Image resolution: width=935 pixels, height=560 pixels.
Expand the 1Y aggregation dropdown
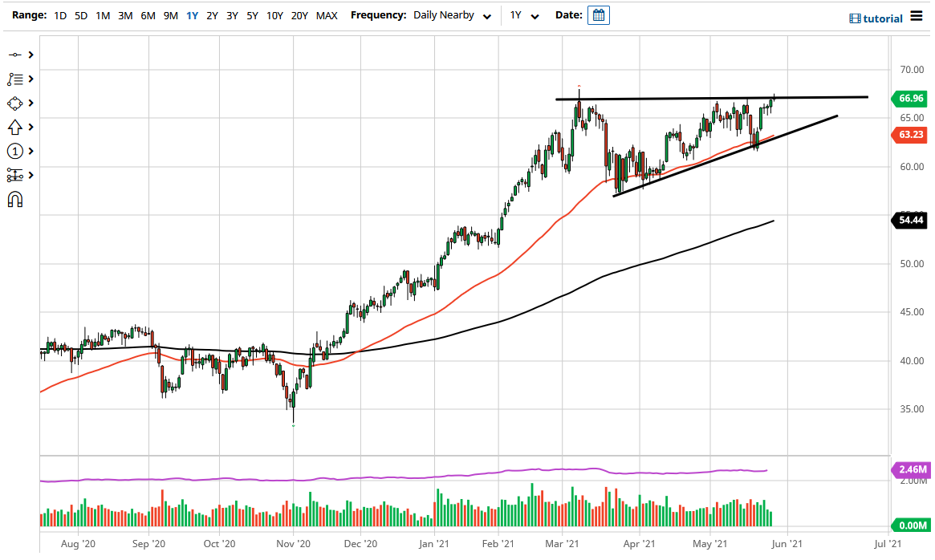(523, 14)
